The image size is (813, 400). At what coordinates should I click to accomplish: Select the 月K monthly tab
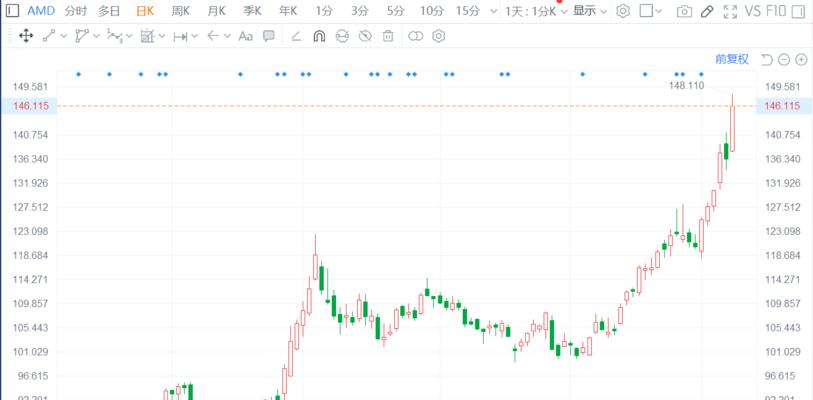[x=216, y=11]
